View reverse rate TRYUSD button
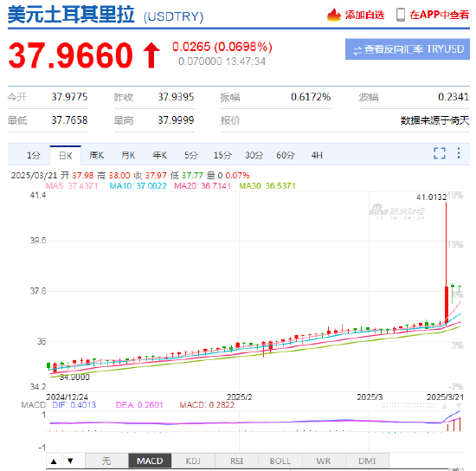This screenshot has width=476, height=471. click(408, 49)
